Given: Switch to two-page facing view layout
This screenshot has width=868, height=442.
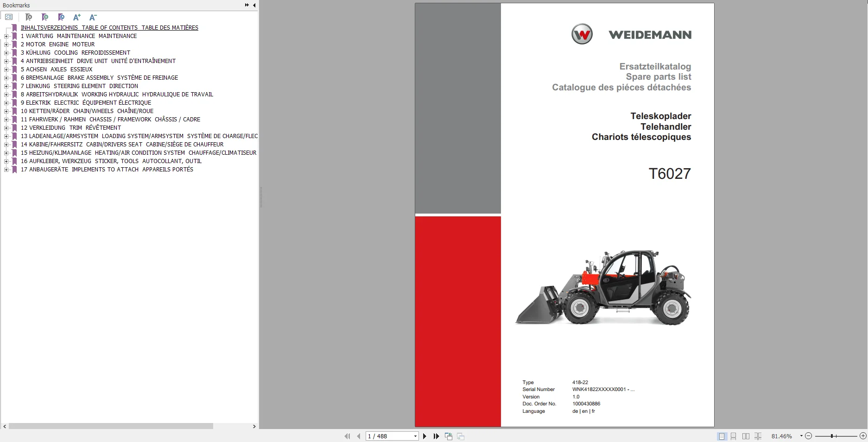Looking at the screenshot, I should 746,436.
